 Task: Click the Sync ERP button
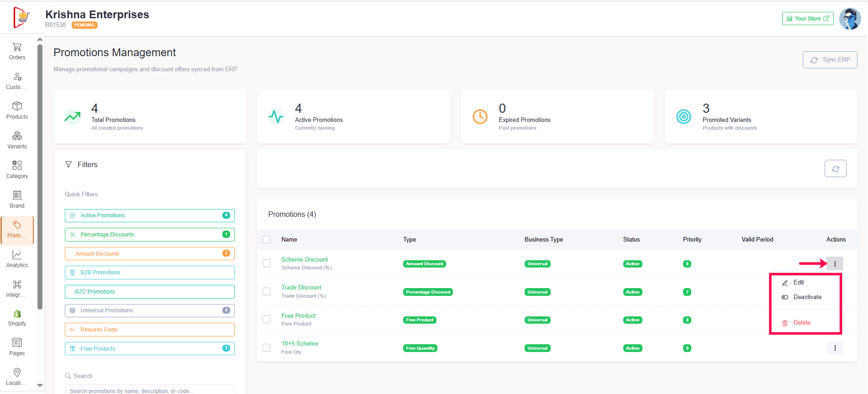tap(830, 60)
